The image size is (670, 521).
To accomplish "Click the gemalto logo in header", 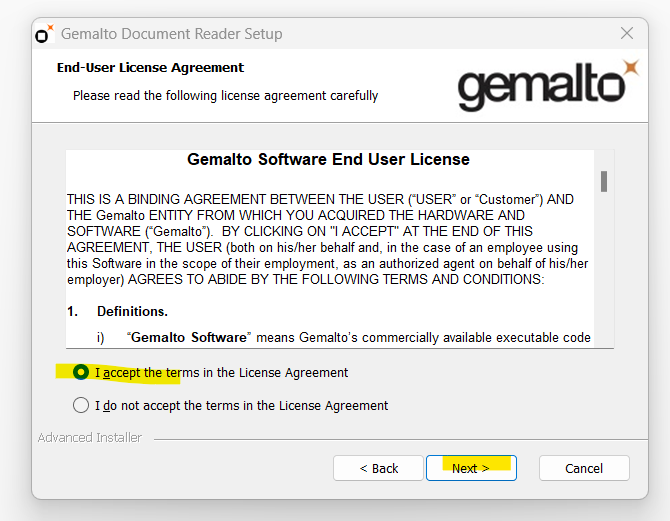I will click(x=548, y=85).
